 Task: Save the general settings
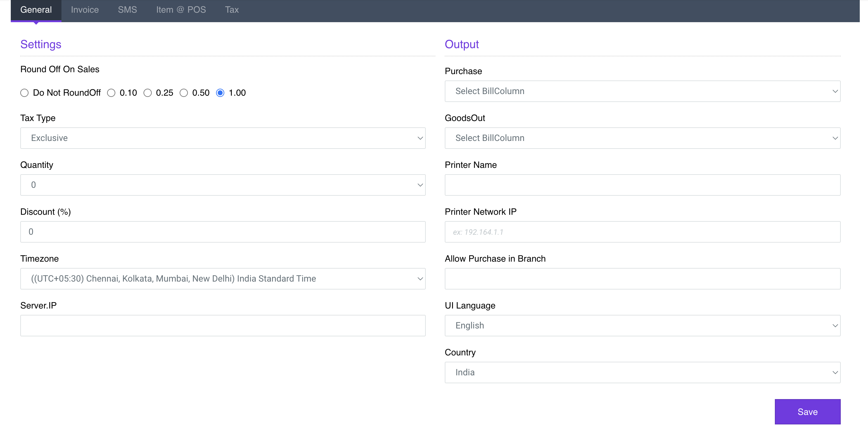pos(808,411)
